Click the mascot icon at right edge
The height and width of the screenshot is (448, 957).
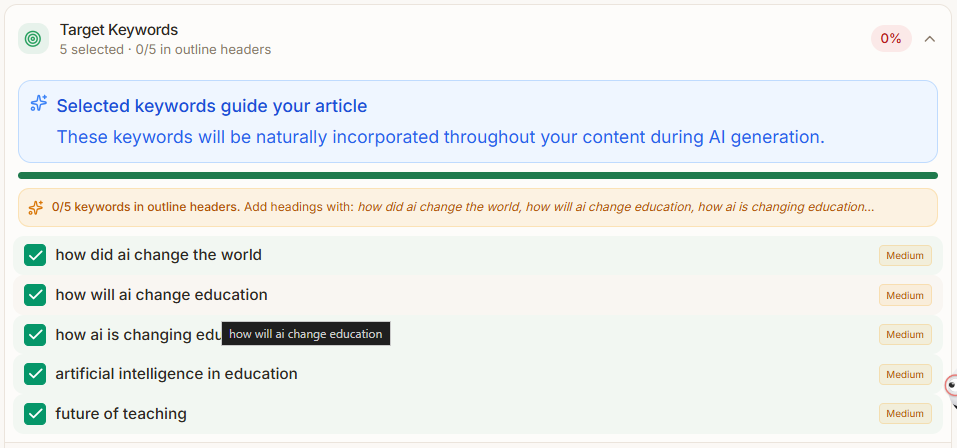click(x=951, y=388)
